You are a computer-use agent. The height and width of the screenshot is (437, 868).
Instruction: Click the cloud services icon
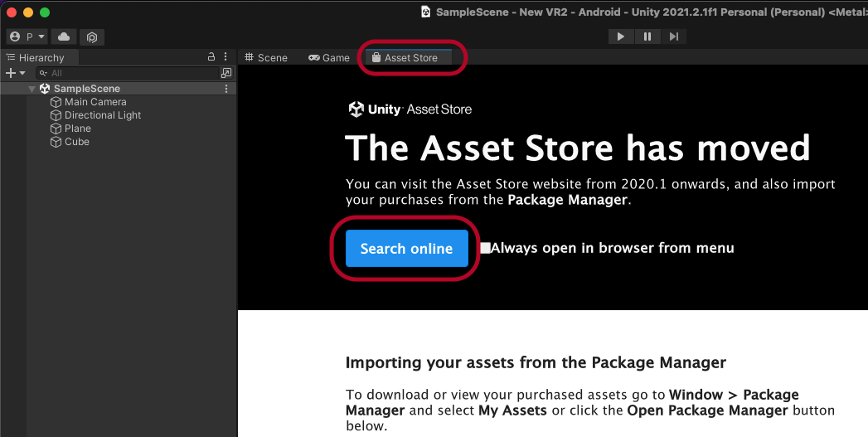tap(64, 36)
